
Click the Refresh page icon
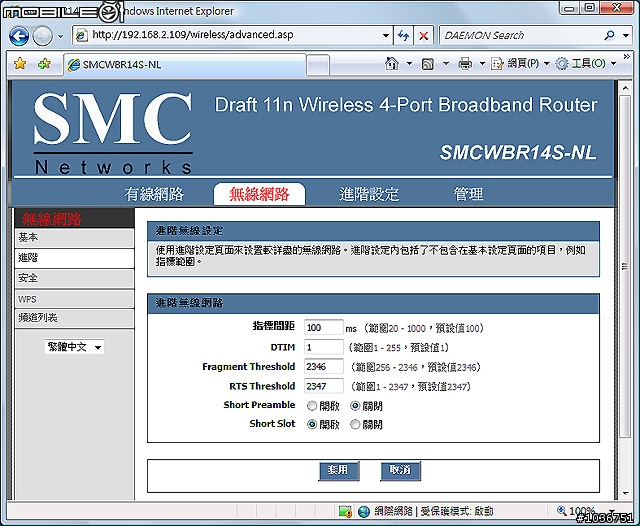click(x=403, y=36)
